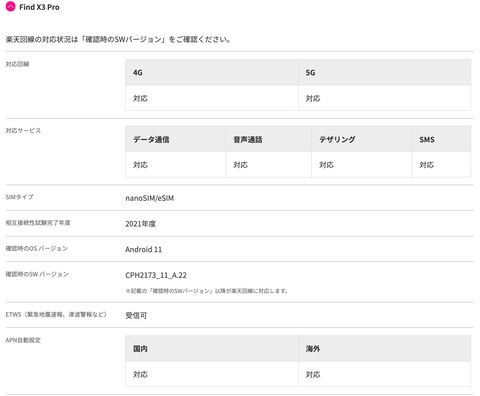480x396 pixels.
Task: Select the 5G column header
Action: [x=385, y=72]
